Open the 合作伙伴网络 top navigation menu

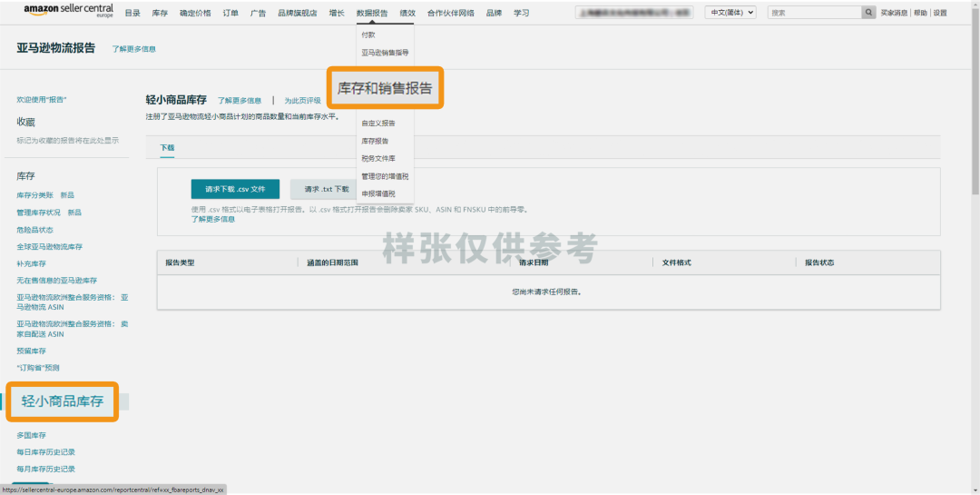(x=451, y=13)
